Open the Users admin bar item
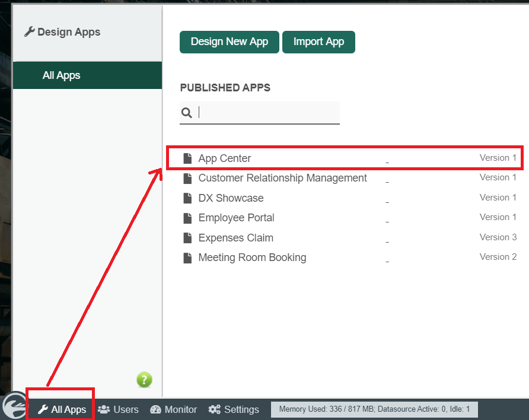Image resolution: width=529 pixels, height=420 pixels. (x=119, y=409)
